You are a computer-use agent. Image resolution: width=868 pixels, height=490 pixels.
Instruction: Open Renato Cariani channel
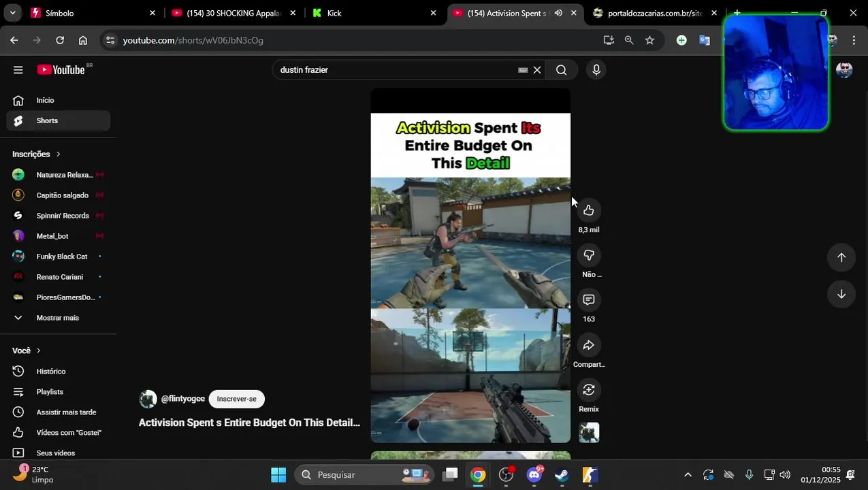[59, 277]
